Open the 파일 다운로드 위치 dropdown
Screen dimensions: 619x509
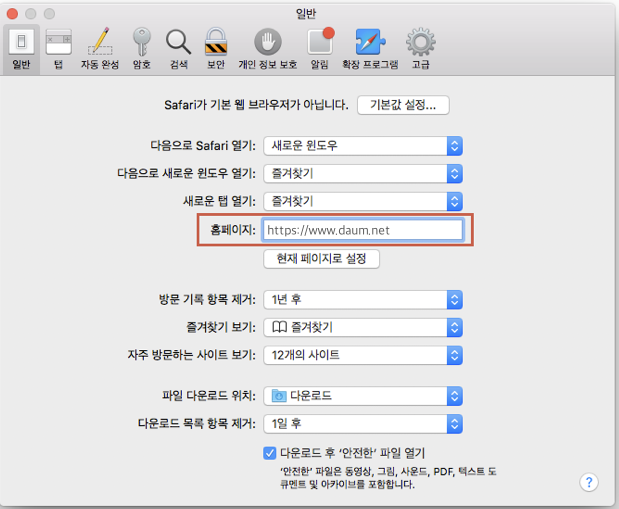coord(363,396)
